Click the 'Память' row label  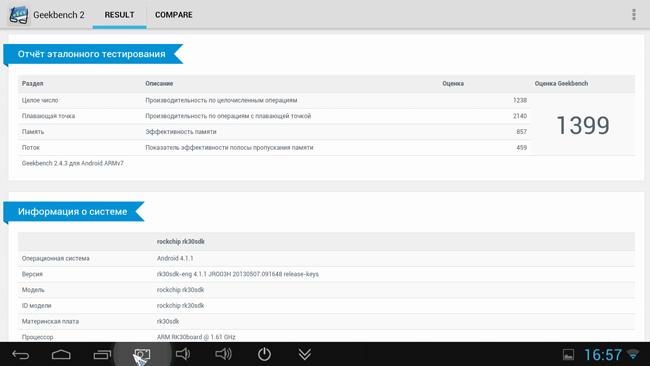pos(33,132)
